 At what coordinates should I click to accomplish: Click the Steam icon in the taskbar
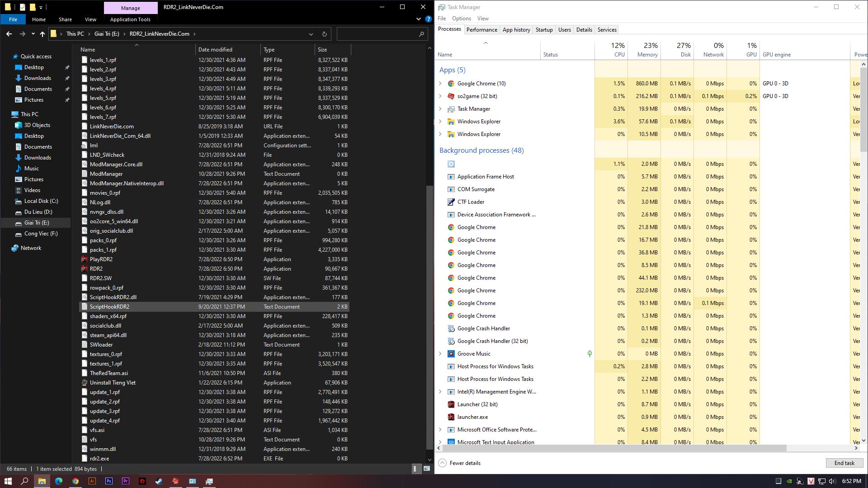(x=159, y=481)
